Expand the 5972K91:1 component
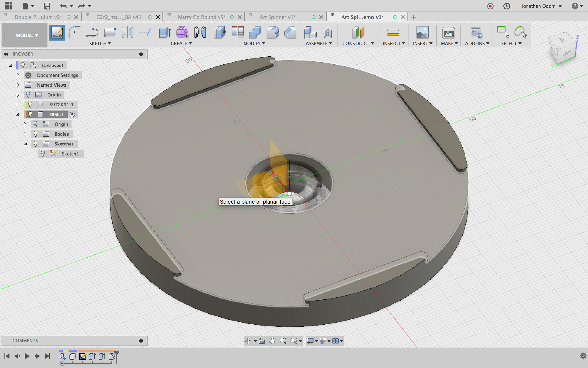This screenshot has width=588, height=368. pyautogui.click(x=18, y=105)
